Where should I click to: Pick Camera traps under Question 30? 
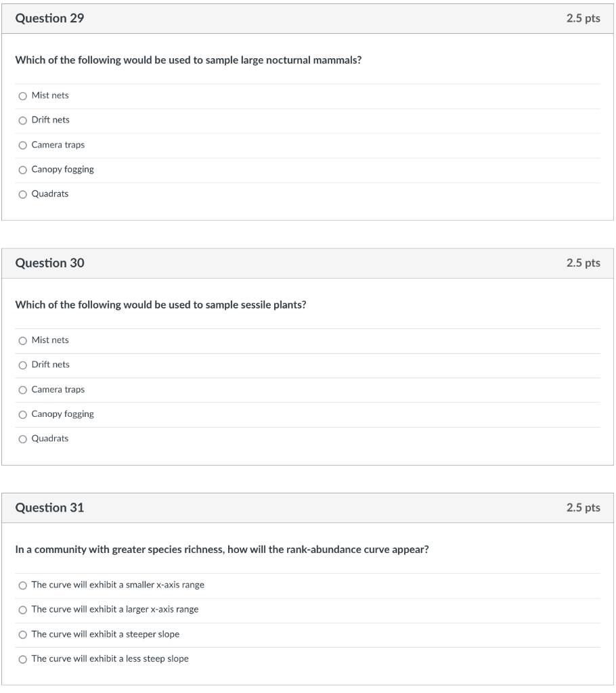(23, 389)
